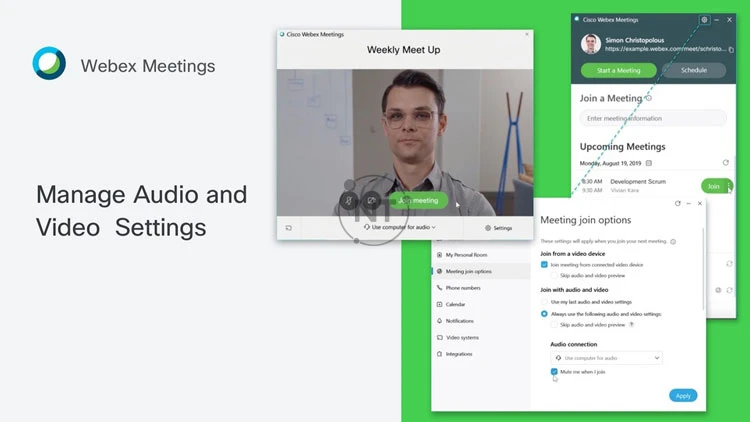Click the info icon beside Join a Meeting
750x422 pixels.
650,98
